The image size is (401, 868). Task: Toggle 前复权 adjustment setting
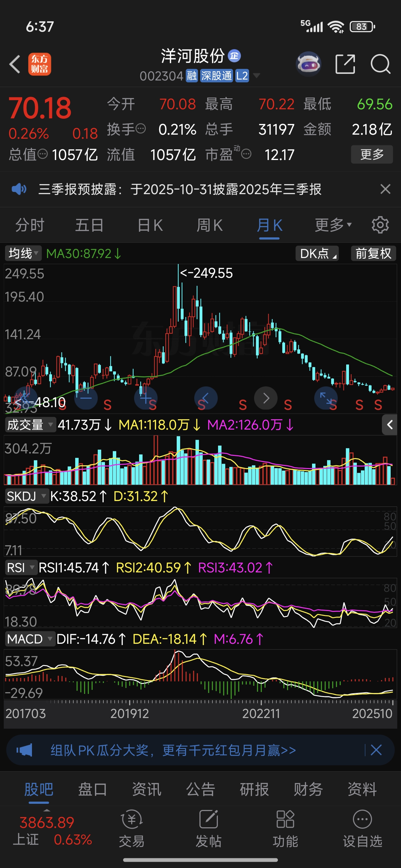pos(373,253)
